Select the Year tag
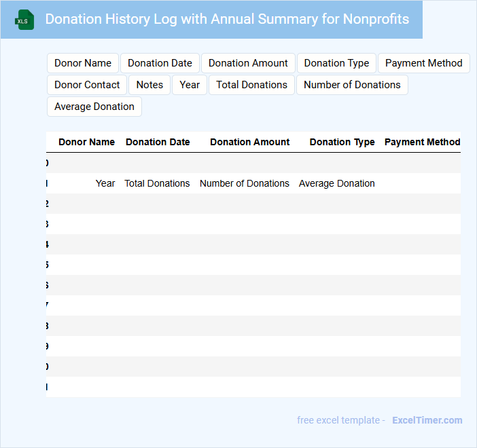Screen dimensions: 477x448 [x=190, y=85]
